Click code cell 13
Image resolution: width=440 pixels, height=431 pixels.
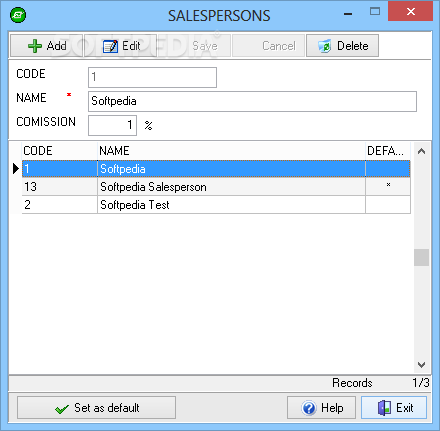(x=60, y=187)
